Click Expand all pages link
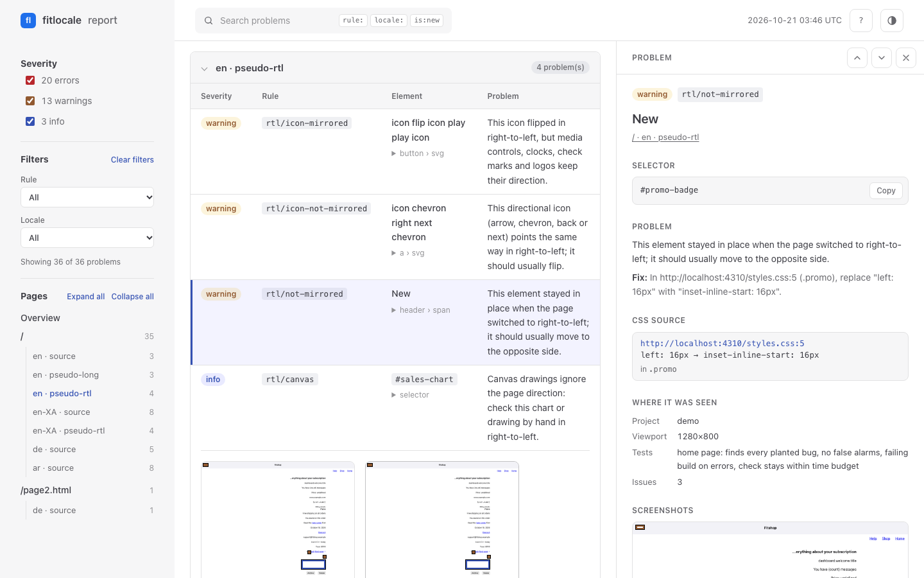Viewport: 924px width, 578px height. [x=85, y=297]
